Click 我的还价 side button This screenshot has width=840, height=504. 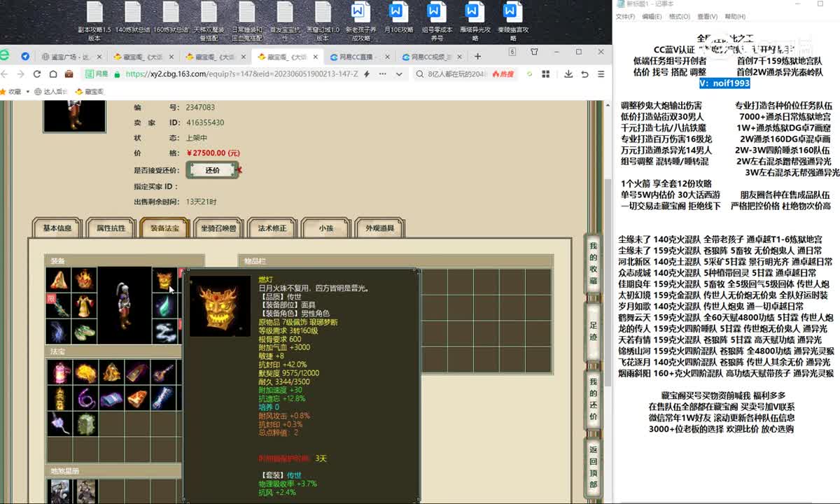point(593,400)
